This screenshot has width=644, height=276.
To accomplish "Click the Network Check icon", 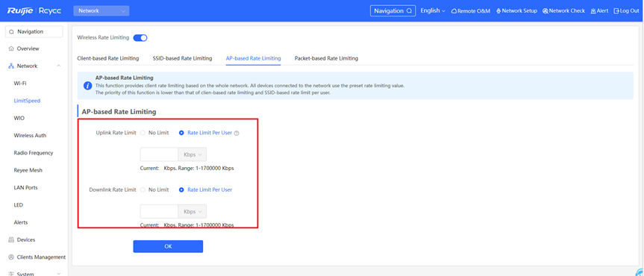I will [545, 11].
